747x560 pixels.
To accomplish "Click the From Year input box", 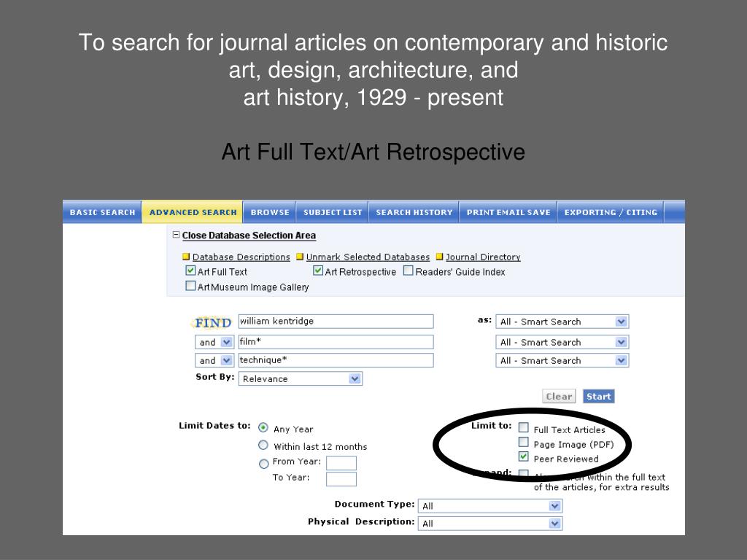I will (x=341, y=463).
